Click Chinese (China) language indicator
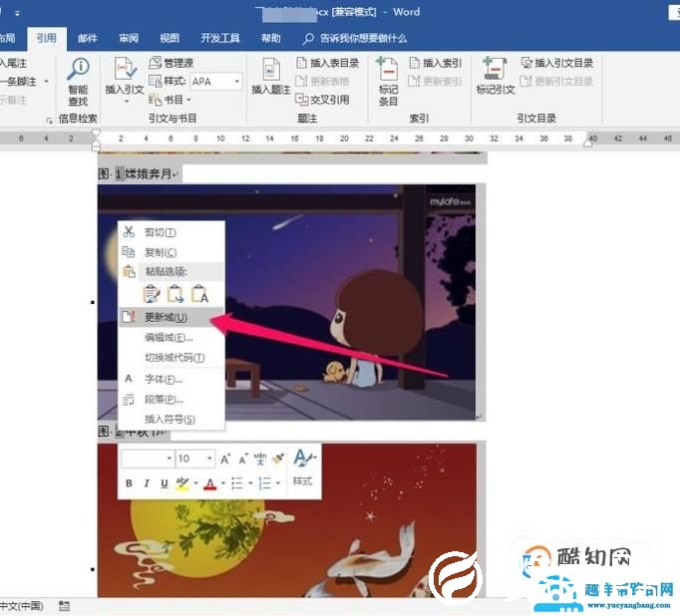 [21, 606]
